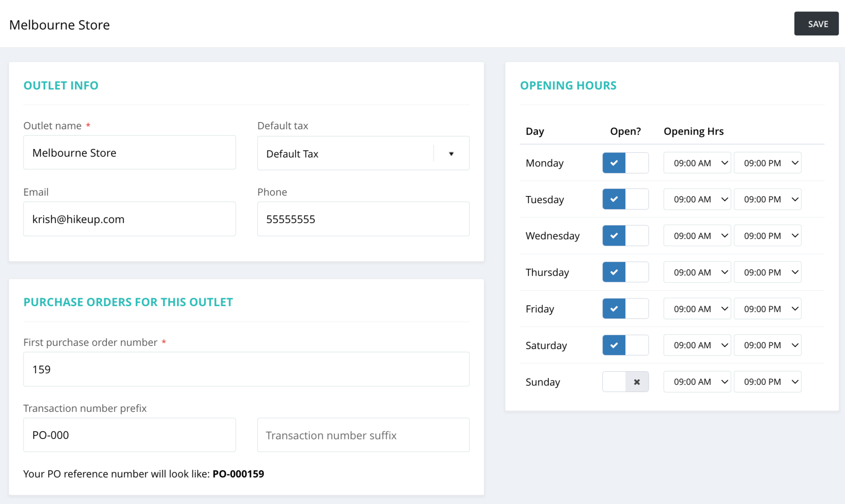Screen dimensions: 845x504
Task: Focus the Phone number field
Action: pos(363,219)
